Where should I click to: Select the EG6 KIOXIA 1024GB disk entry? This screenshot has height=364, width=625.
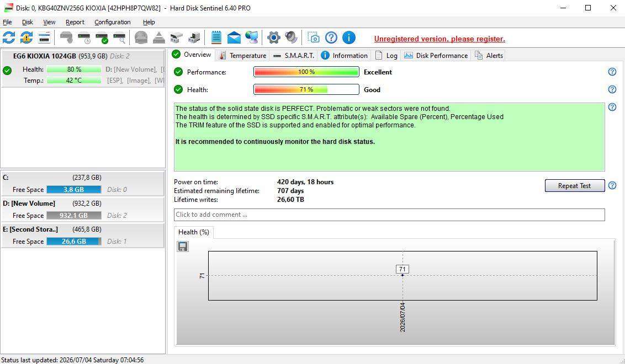(x=83, y=68)
